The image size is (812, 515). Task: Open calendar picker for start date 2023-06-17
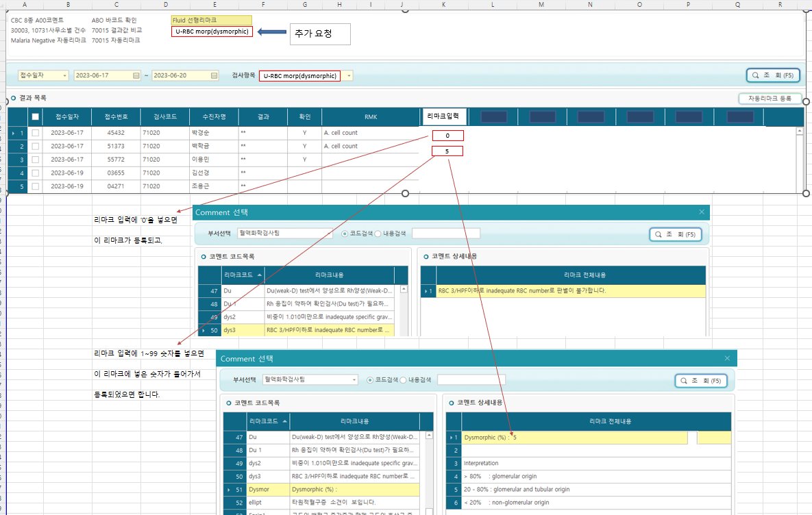[136, 76]
